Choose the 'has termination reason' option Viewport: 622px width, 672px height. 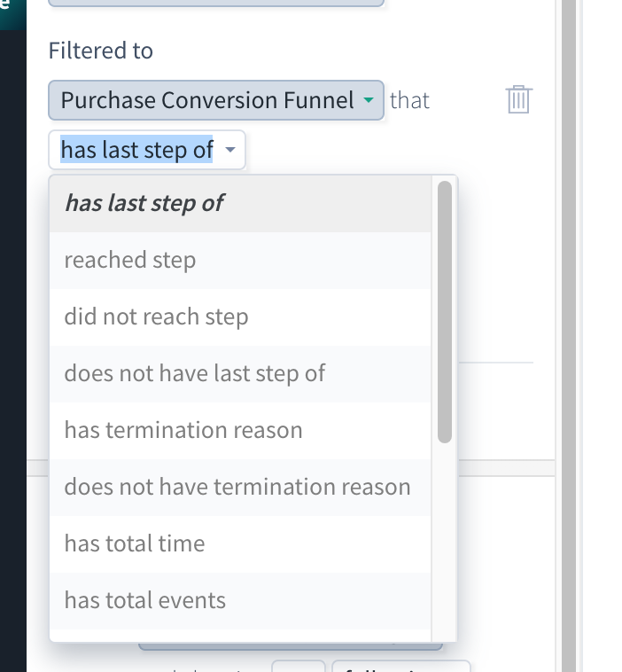240,430
